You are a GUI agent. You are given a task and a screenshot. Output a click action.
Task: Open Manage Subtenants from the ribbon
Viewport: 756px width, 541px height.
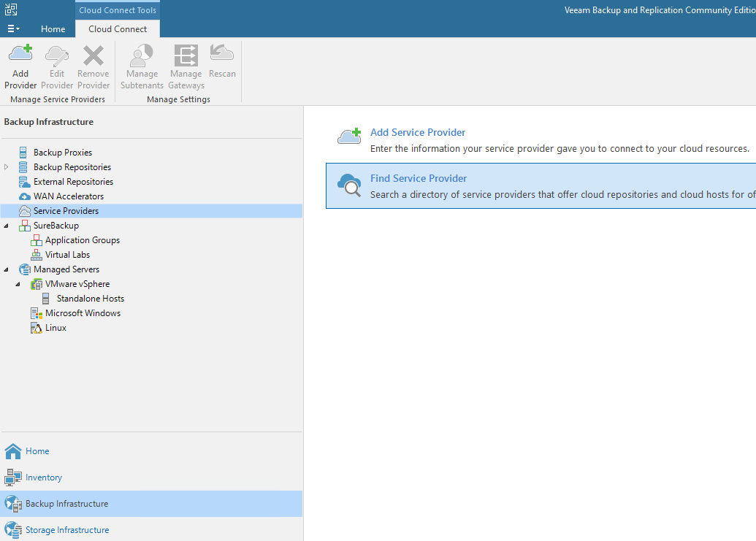pos(142,67)
